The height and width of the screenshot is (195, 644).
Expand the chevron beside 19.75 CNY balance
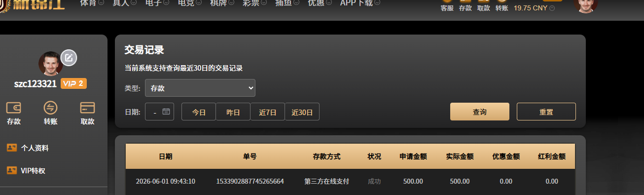pyautogui.click(x=552, y=8)
